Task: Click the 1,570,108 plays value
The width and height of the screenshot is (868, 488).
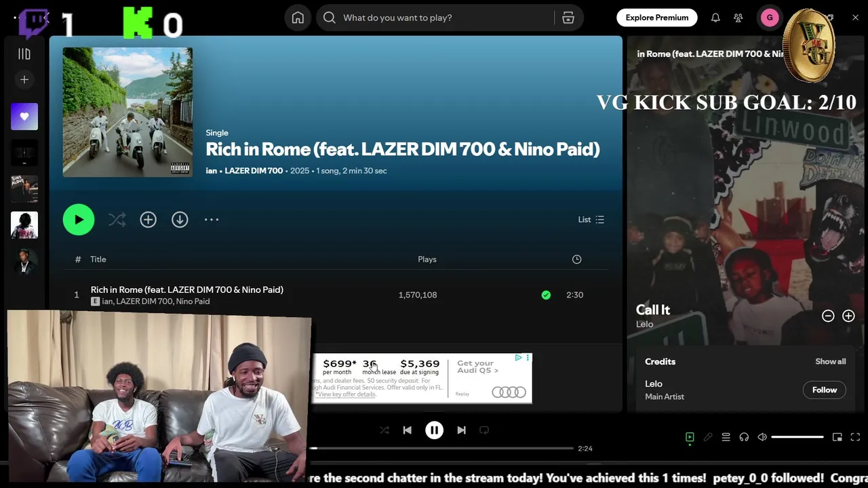Action: pos(418,295)
